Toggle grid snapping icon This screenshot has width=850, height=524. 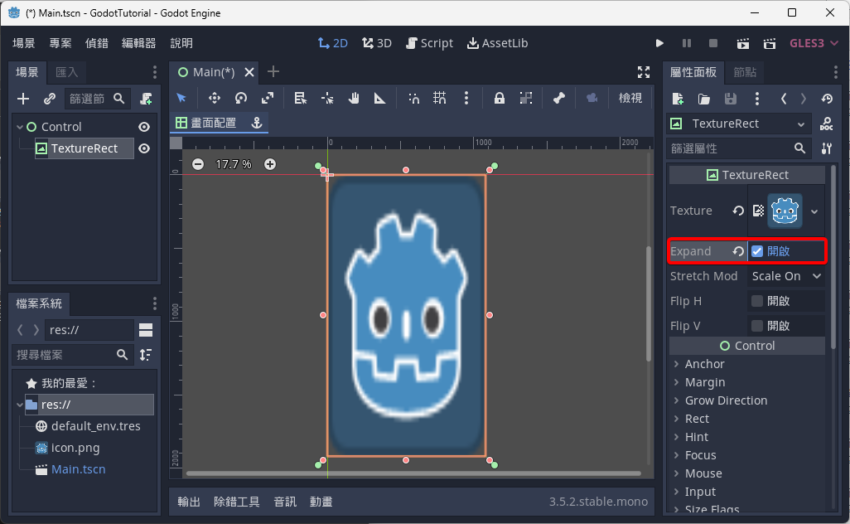[x=440, y=98]
